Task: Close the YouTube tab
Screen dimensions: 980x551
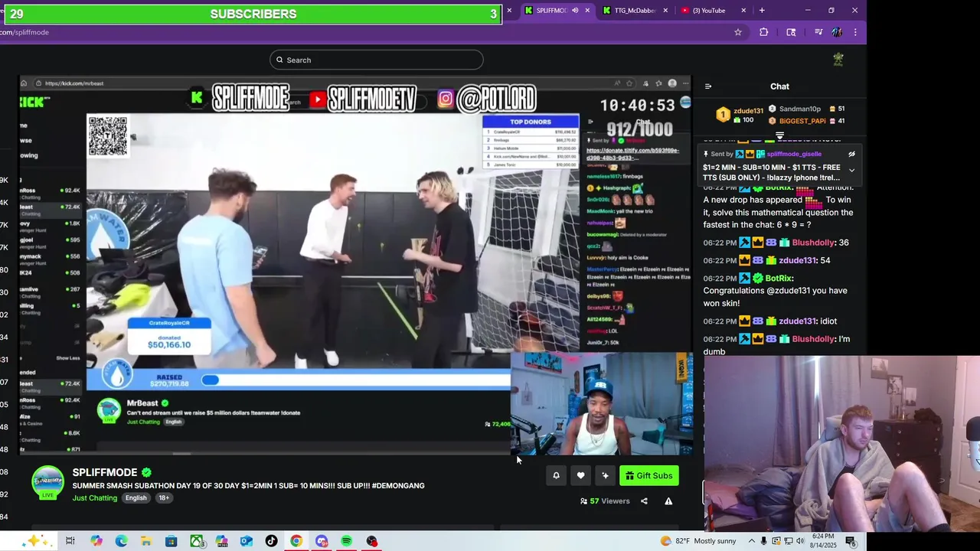Action: (x=743, y=11)
